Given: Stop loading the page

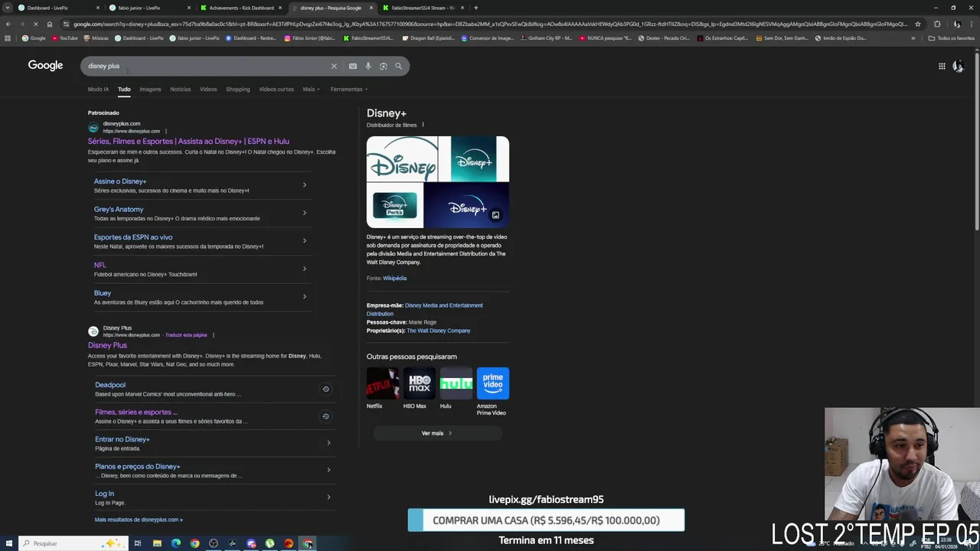Looking at the screenshot, I should [x=35, y=24].
